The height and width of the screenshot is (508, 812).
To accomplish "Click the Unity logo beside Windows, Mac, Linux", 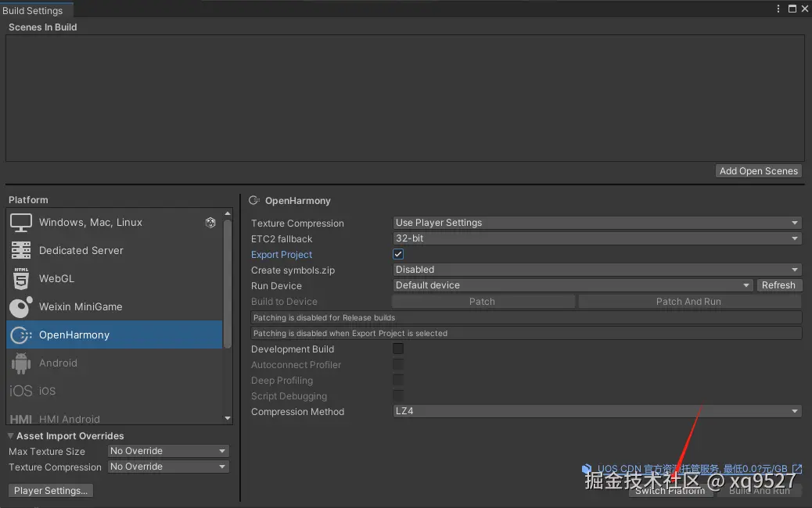I will pyautogui.click(x=210, y=223).
